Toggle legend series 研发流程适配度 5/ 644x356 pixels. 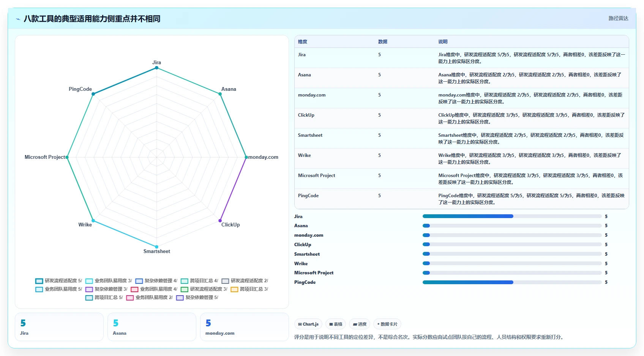(59, 281)
